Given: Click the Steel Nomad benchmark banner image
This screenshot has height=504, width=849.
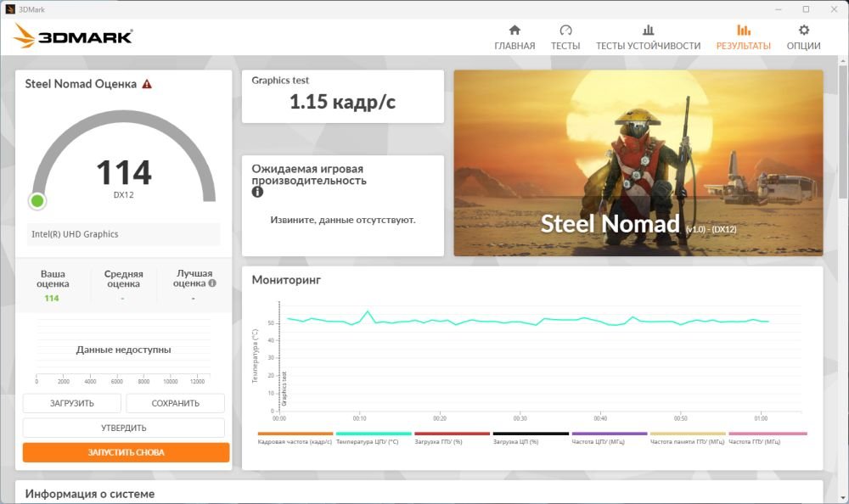Looking at the screenshot, I should 638,163.
